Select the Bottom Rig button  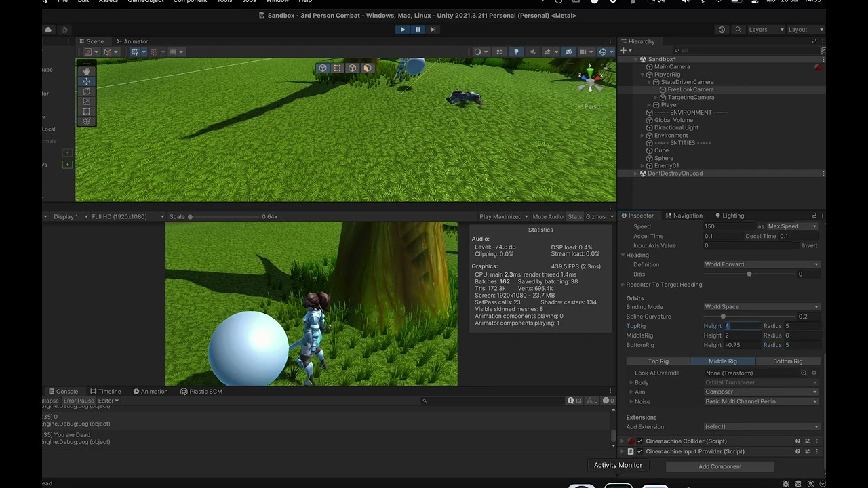tap(787, 361)
